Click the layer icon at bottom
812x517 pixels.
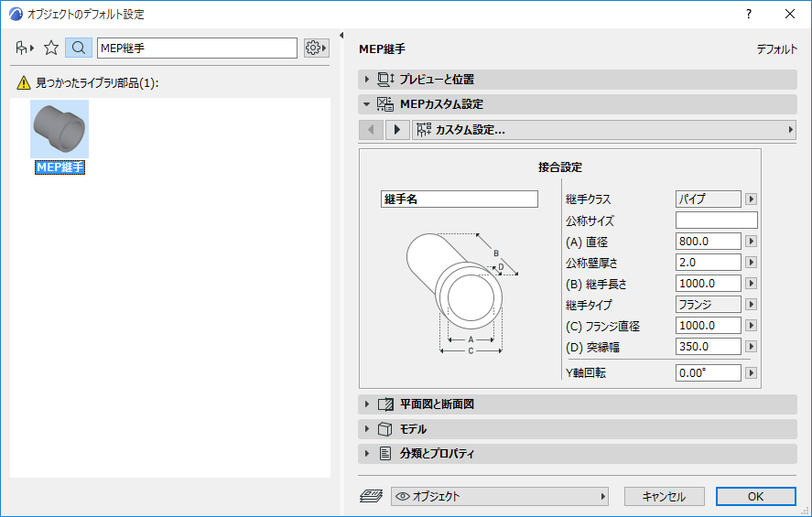[x=371, y=496]
